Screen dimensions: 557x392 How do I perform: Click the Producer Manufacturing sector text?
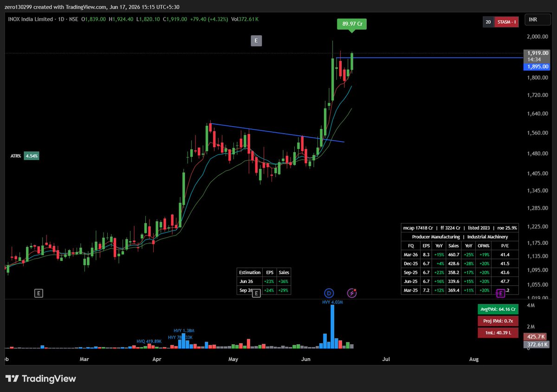[436, 237]
